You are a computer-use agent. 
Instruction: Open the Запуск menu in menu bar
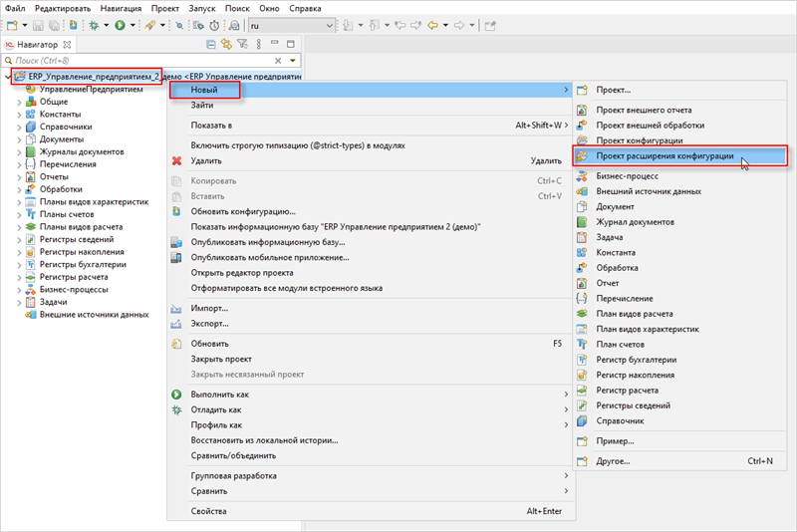[x=201, y=8]
